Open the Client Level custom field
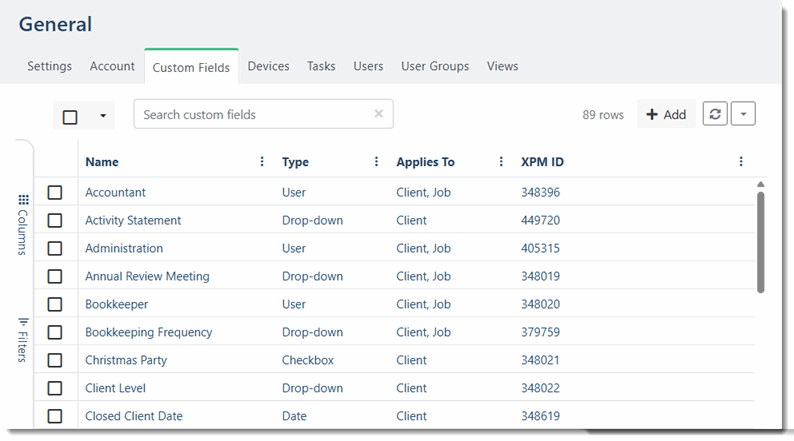 115,388
